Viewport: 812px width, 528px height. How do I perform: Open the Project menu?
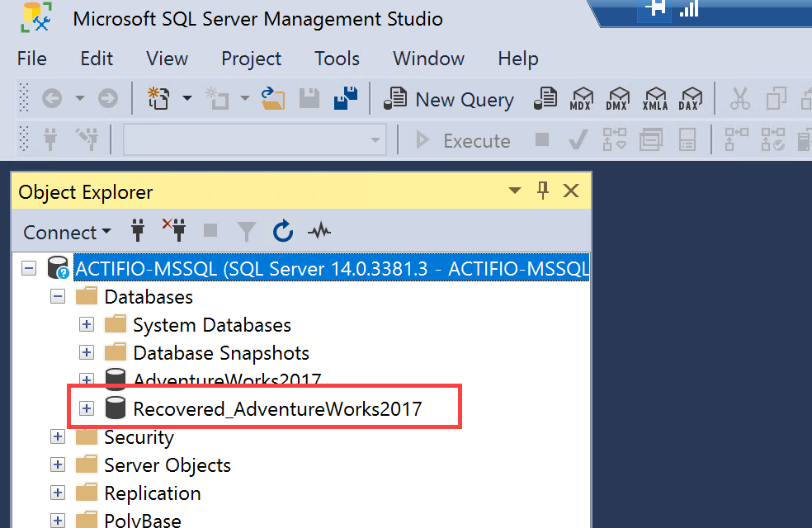click(251, 59)
